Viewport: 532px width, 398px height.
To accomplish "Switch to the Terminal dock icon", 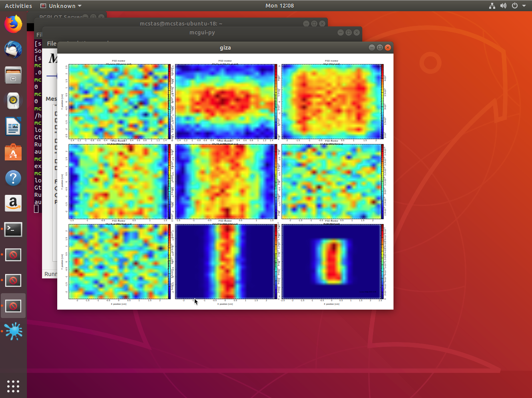I will [13, 229].
